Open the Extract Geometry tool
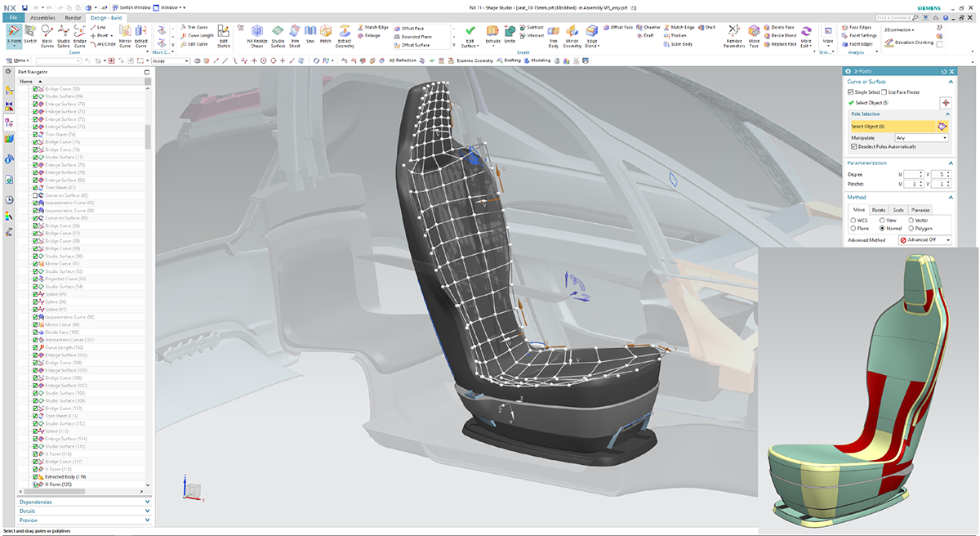 [345, 33]
